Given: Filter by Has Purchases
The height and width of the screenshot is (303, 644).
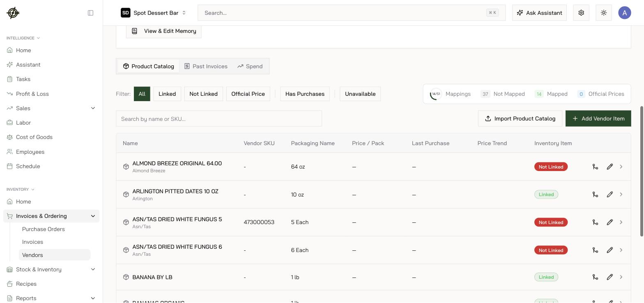Looking at the screenshot, I should pos(305,94).
